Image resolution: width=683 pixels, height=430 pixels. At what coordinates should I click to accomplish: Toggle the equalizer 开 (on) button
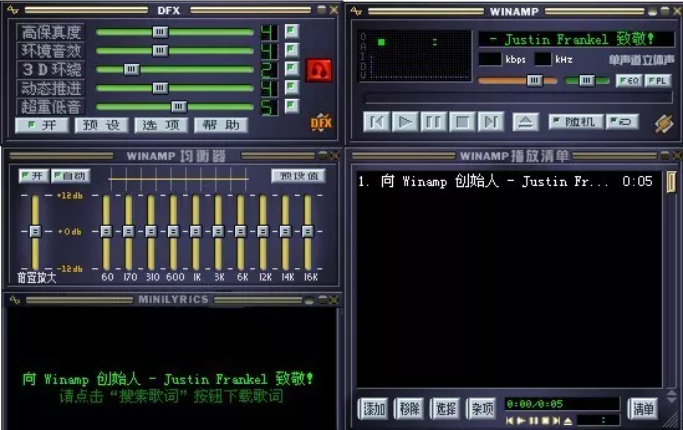tap(34, 176)
